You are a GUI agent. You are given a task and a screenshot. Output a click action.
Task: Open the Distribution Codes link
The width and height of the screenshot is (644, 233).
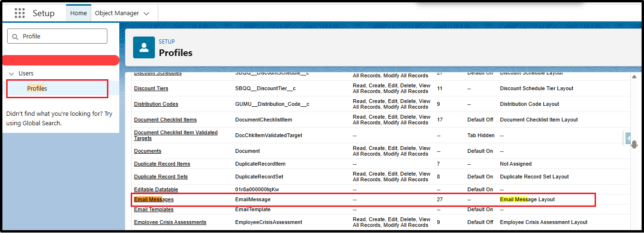(x=156, y=104)
